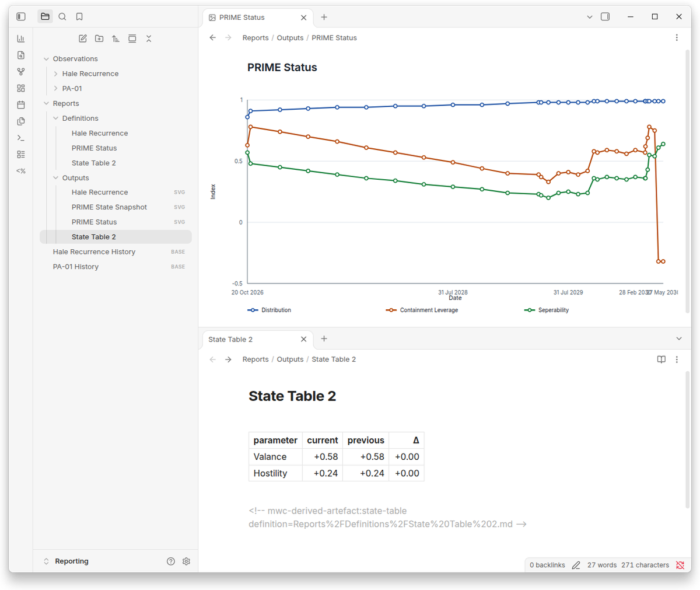Collapse the Observations folder
Image resolution: width=700 pixels, height=590 pixels.
tap(46, 59)
